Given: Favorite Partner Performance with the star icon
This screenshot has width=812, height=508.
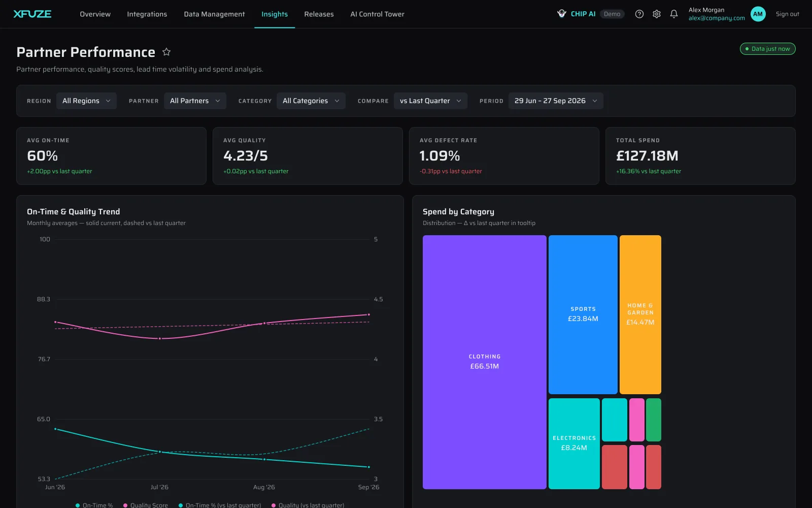Looking at the screenshot, I should (x=166, y=52).
